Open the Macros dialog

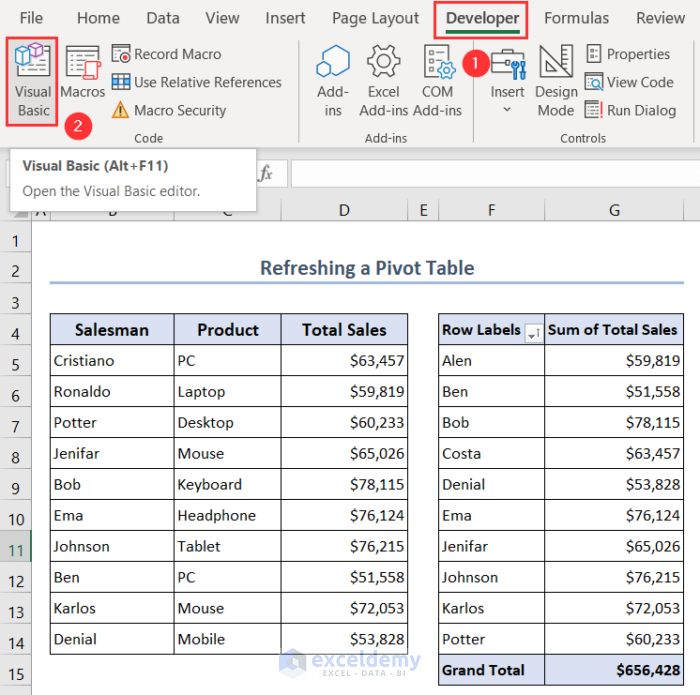pos(82,74)
